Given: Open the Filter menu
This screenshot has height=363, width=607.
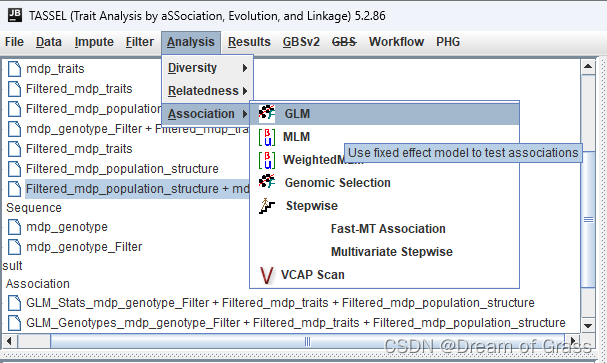Looking at the screenshot, I should pos(139,42).
